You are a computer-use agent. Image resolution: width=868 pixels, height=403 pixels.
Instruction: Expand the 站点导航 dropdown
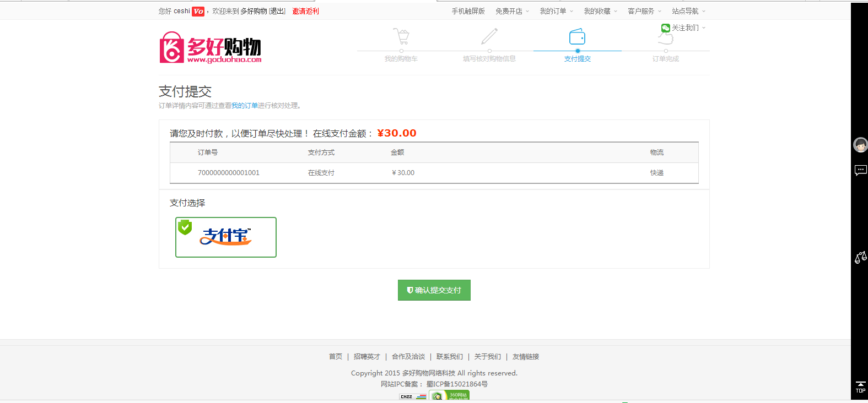pos(689,11)
